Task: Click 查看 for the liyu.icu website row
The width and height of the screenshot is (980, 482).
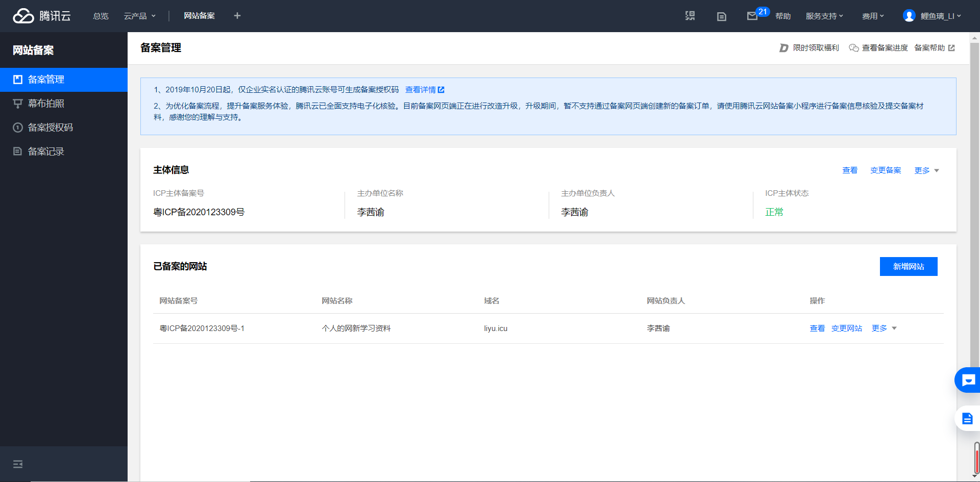Action: (817, 328)
